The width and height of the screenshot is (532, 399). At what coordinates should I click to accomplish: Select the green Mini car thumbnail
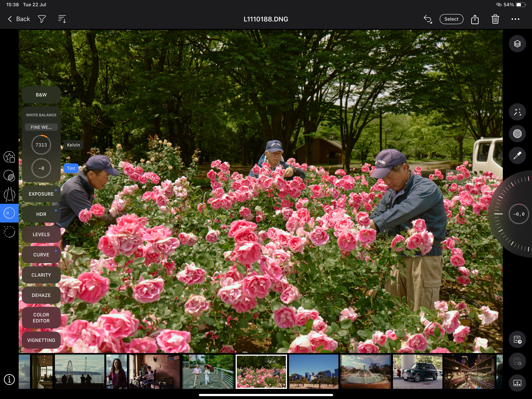pos(417,372)
